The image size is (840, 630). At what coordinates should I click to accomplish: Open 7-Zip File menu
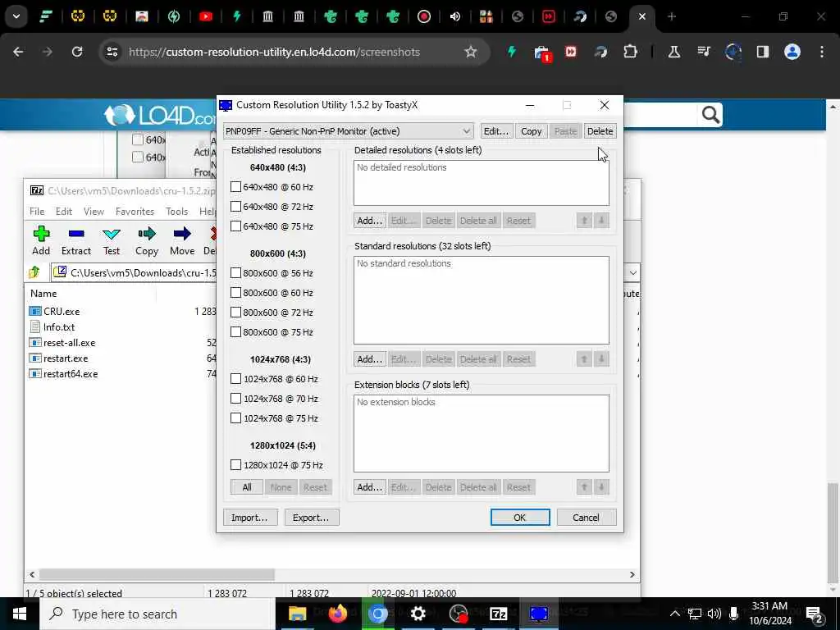(37, 212)
